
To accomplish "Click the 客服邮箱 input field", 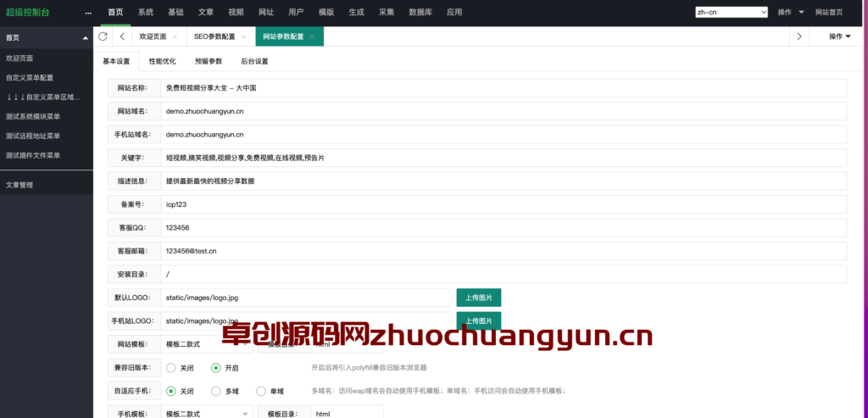I will pyautogui.click(x=504, y=251).
